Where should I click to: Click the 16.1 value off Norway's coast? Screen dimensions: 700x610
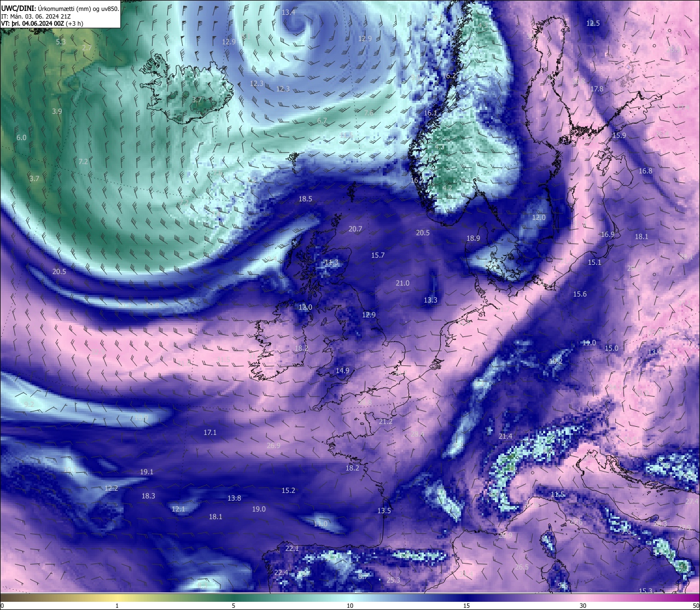point(431,113)
